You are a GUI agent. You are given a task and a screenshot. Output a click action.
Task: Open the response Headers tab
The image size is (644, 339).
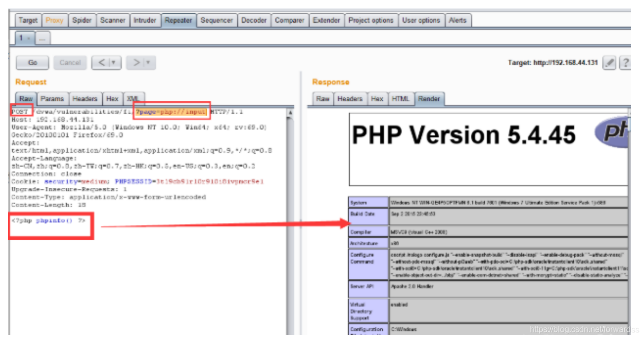pos(350,99)
